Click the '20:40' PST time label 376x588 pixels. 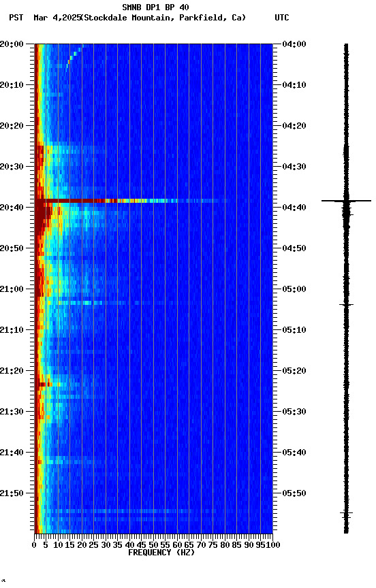pos(12,208)
